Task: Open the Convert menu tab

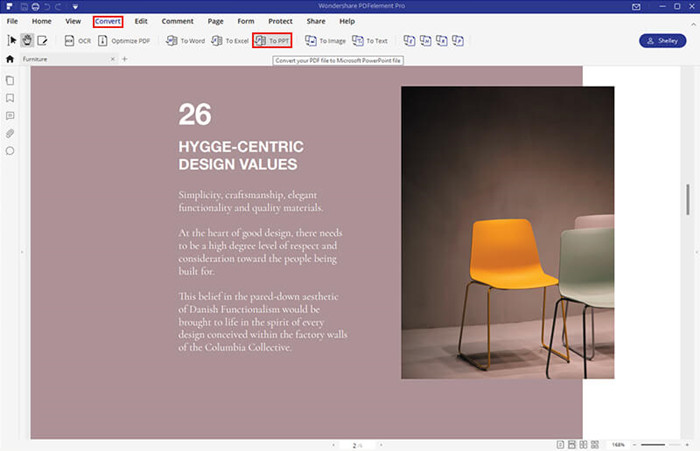Action: (x=107, y=21)
